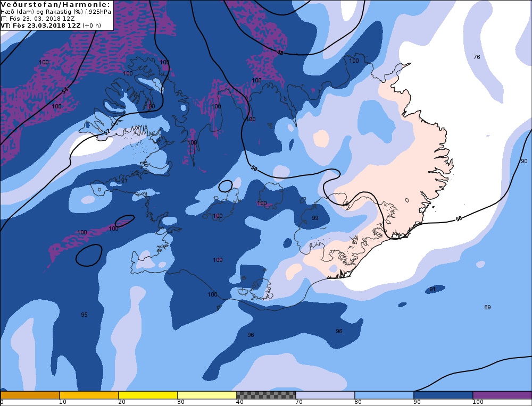
Task: Click the orange 10–20 legend swatch
Action: (89, 395)
